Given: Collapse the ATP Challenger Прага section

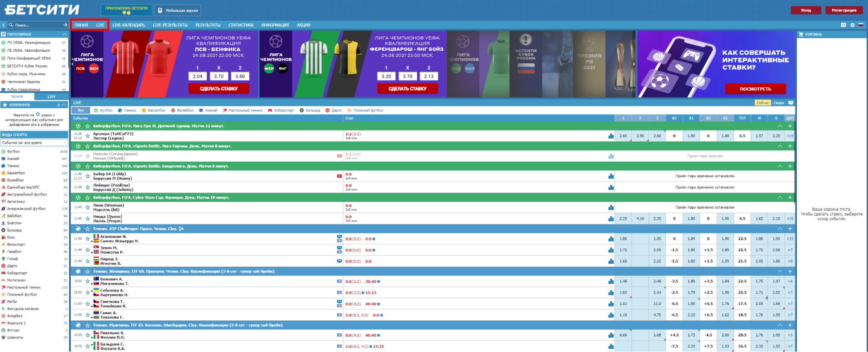Looking at the screenshot, I should point(780,229).
